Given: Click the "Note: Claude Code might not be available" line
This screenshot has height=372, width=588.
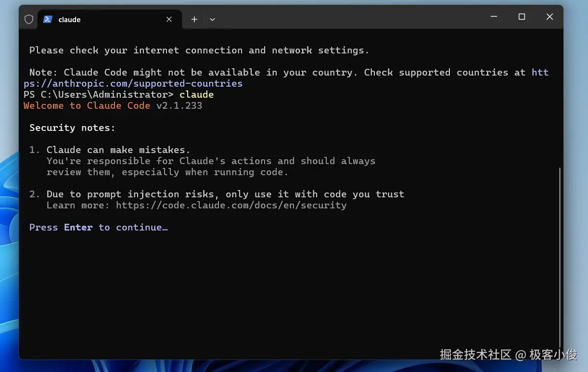Looking at the screenshot, I should 289,72.
